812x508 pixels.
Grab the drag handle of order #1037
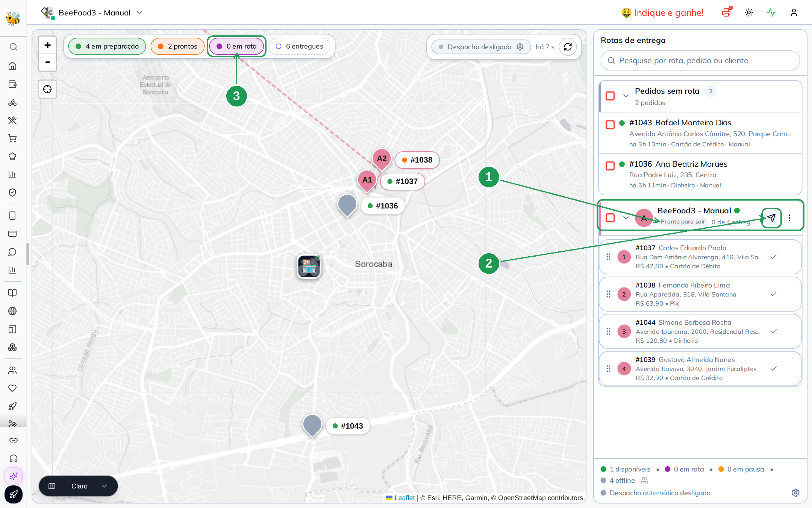pos(608,257)
